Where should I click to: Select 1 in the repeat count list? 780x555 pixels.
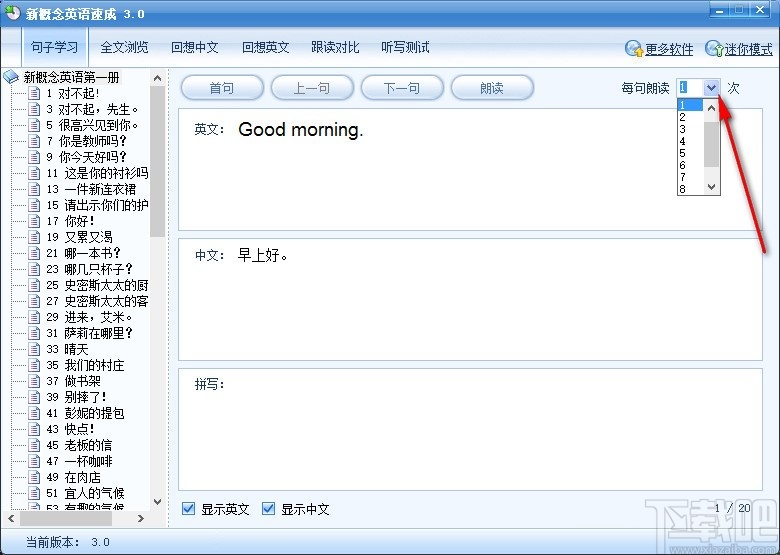[690, 105]
